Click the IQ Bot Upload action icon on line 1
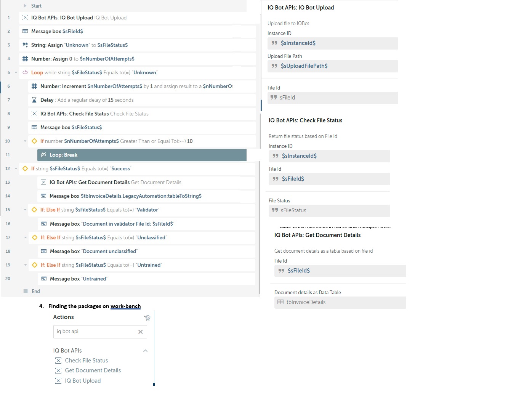532x404 pixels. 25,18
